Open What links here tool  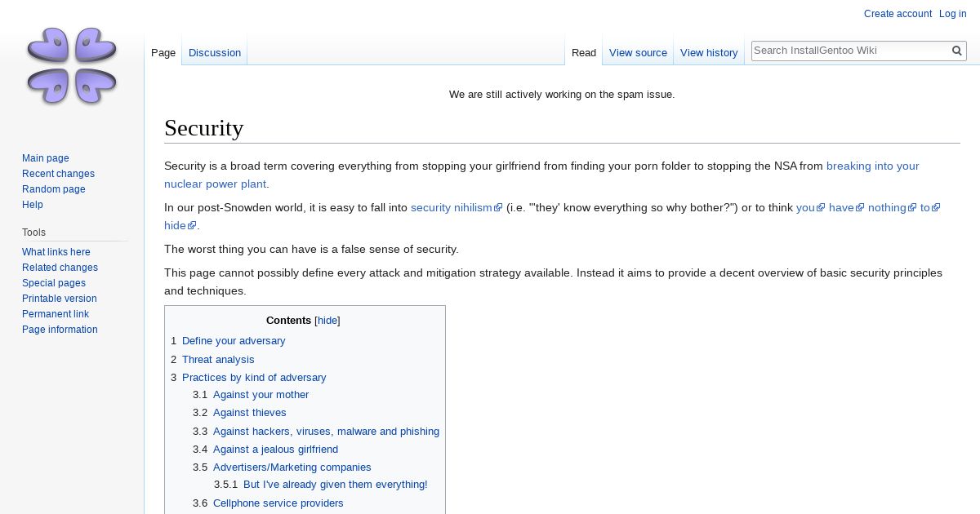(56, 252)
